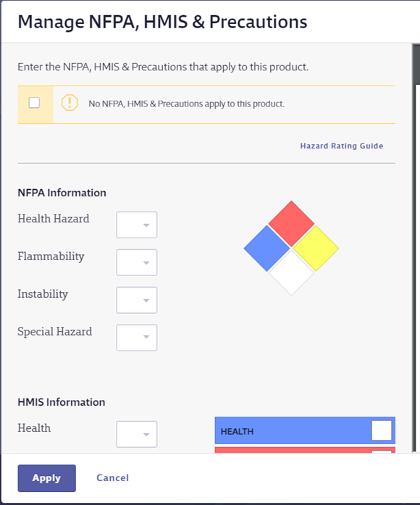The image size is (420, 505).
Task: Open the Hazard Rating Guide link
Action: 342,146
